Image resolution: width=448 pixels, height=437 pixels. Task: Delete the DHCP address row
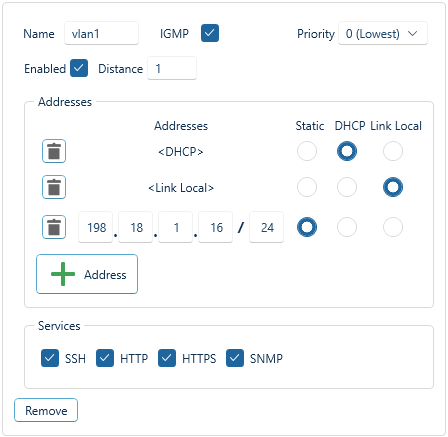click(x=54, y=151)
